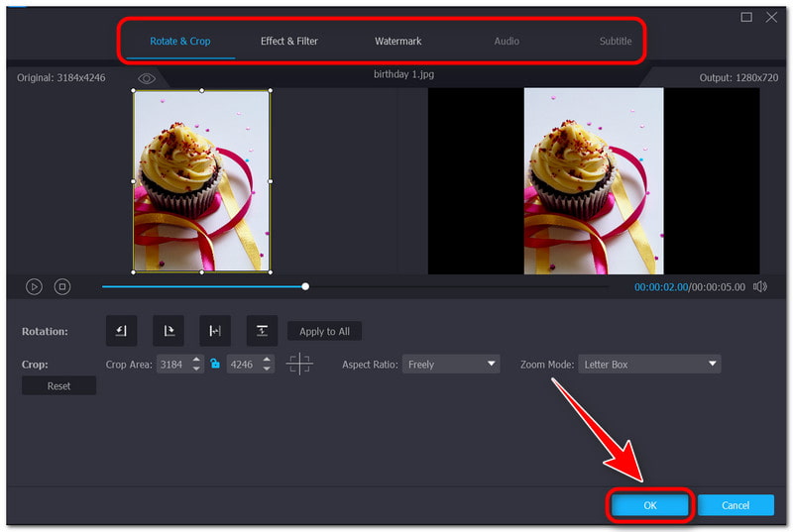
Task: Click the playback progress slider handle
Action: pos(305,286)
